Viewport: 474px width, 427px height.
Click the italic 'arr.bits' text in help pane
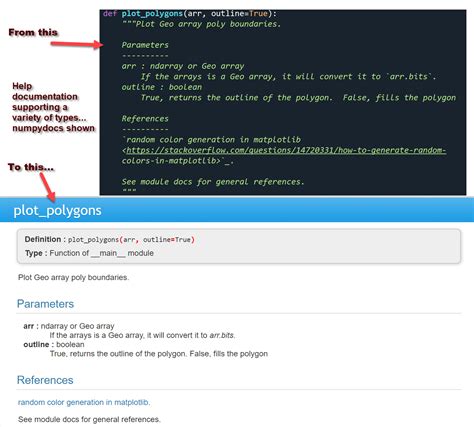(x=222, y=335)
